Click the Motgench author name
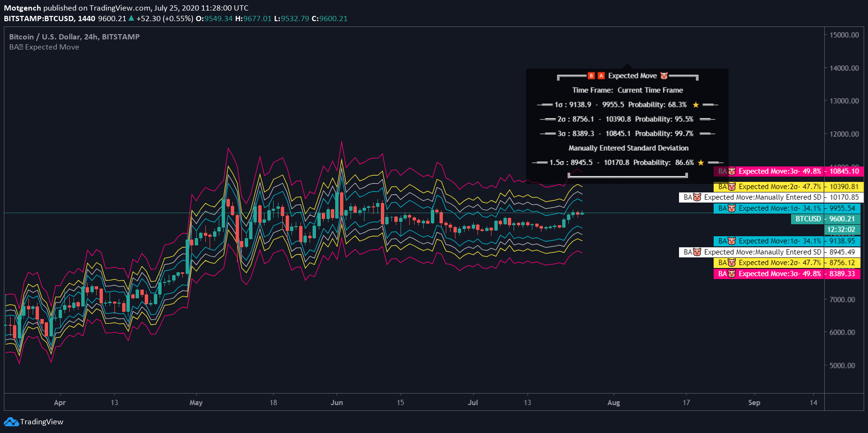 pyautogui.click(x=23, y=8)
